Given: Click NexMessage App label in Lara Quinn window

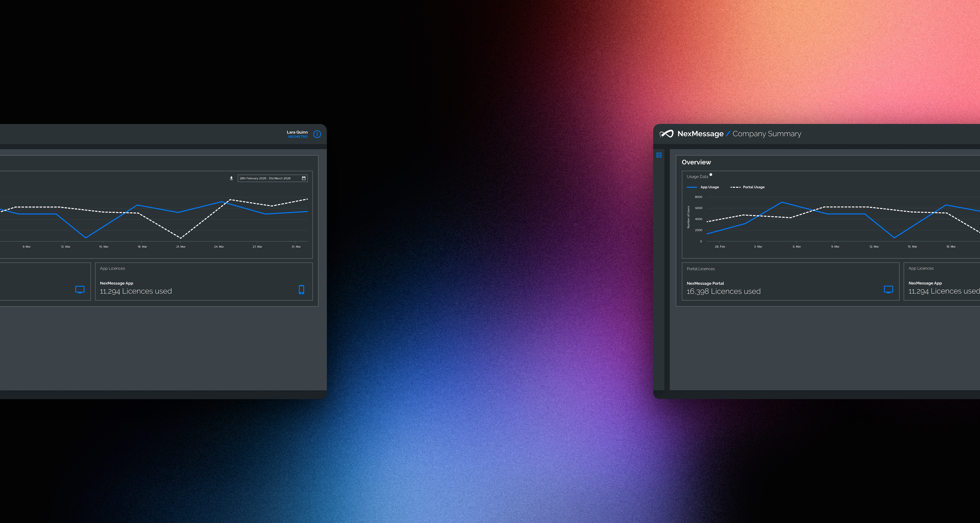Looking at the screenshot, I should pyautogui.click(x=116, y=283).
